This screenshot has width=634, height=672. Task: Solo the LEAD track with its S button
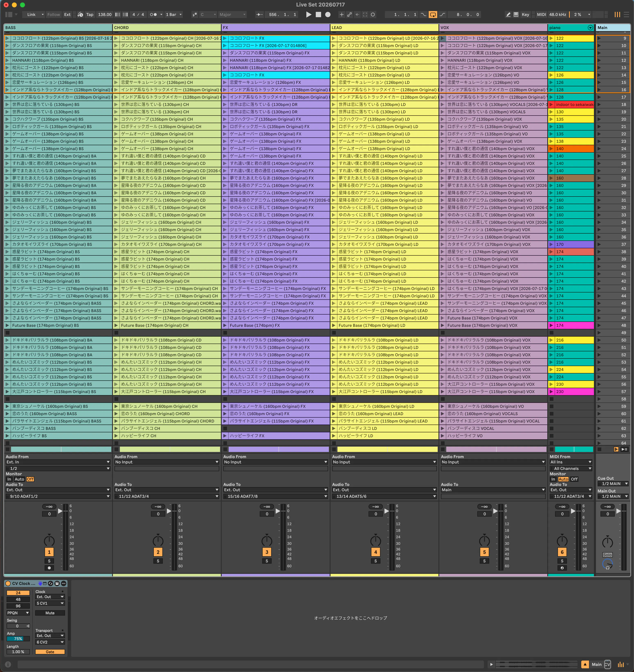pos(375,561)
